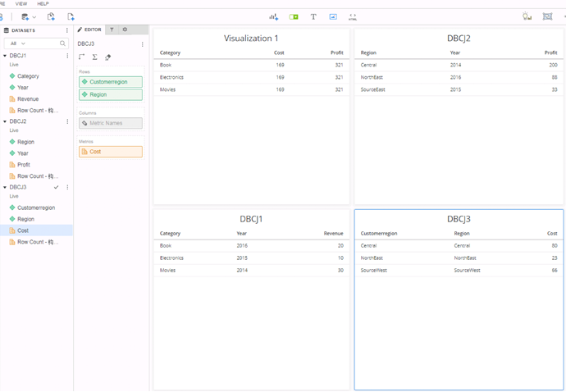Collapse the DBCJ2 dataset tree
This screenshot has height=392, width=566.
tap(5, 121)
